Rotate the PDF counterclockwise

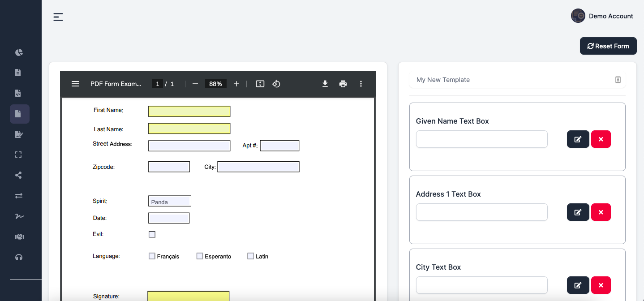[276, 84]
